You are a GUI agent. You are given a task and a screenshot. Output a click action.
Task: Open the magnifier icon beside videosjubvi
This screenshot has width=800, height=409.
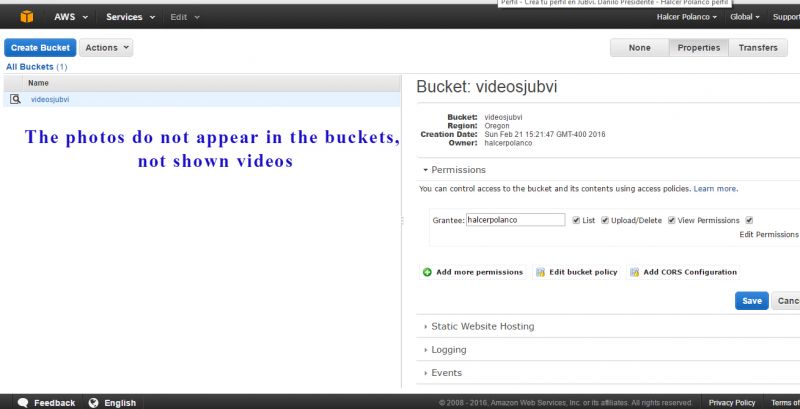click(x=15, y=99)
